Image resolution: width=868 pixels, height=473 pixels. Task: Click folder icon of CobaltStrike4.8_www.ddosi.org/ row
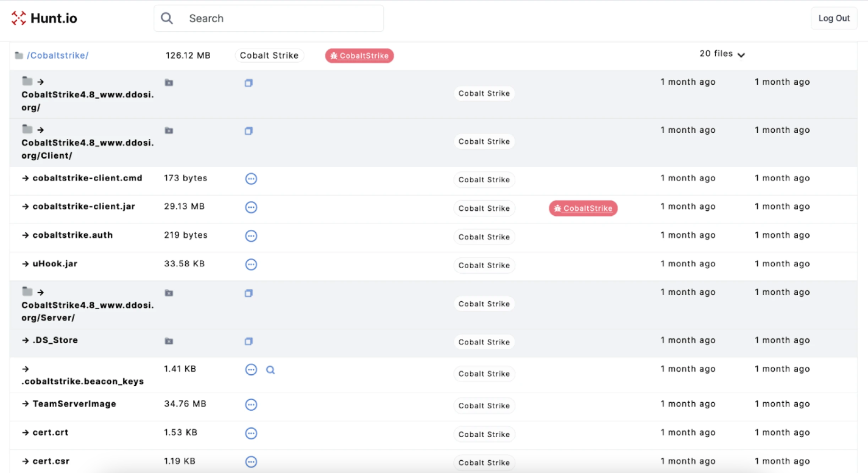27,81
